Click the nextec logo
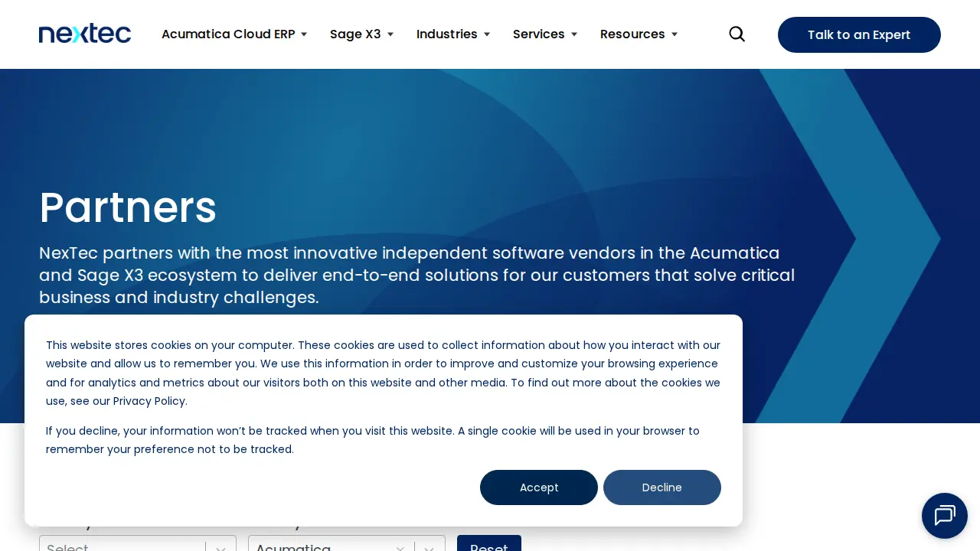Screen dimensions: 980x551 [x=85, y=34]
